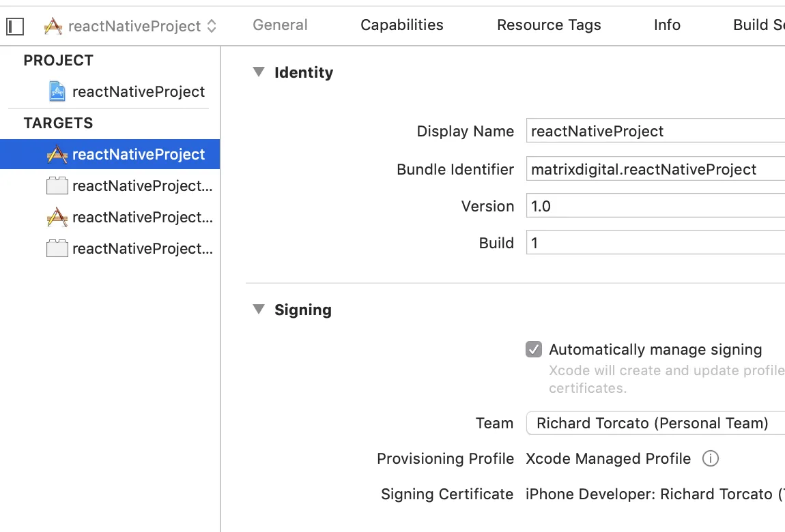
Task: Uncheck Automatically manage signing checkbox
Action: [x=534, y=350]
